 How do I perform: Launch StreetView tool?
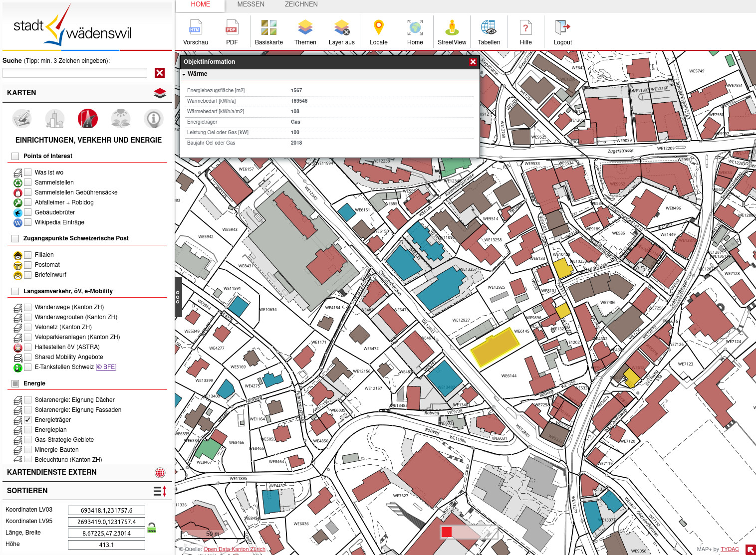point(452,32)
